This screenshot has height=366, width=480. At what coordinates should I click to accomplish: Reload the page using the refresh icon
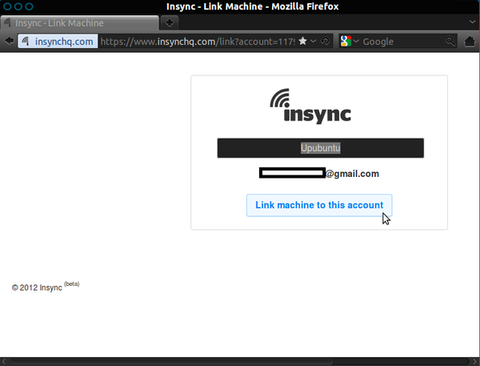325,41
